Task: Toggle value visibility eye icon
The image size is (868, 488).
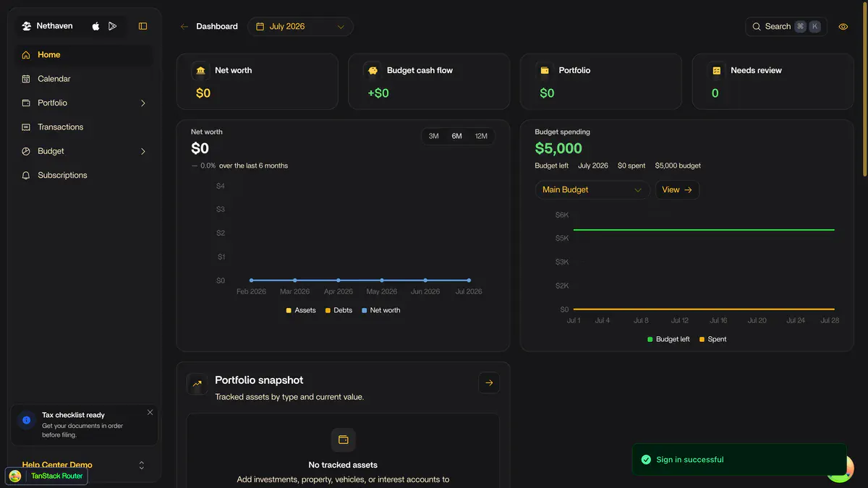Action: pos(843,27)
